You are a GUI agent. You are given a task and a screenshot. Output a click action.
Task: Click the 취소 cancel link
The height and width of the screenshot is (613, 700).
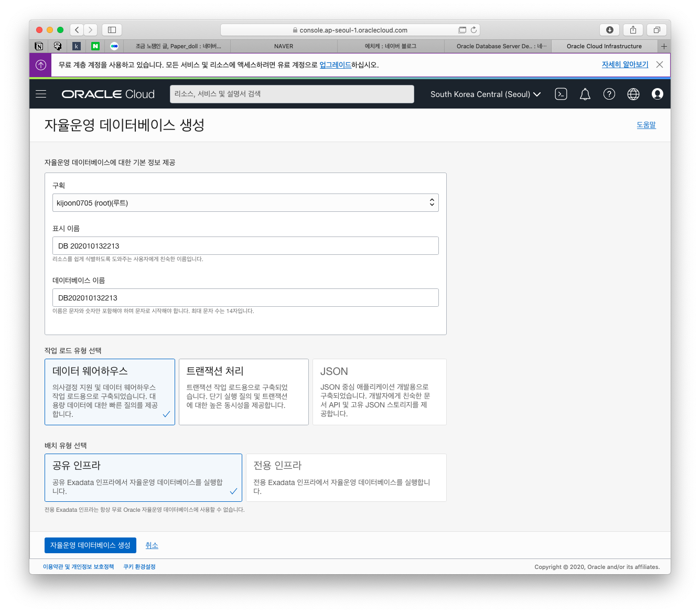click(152, 545)
